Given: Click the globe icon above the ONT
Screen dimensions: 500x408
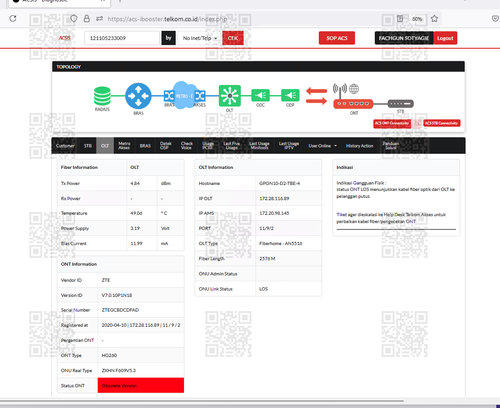Looking at the screenshot, I should 354,89.
